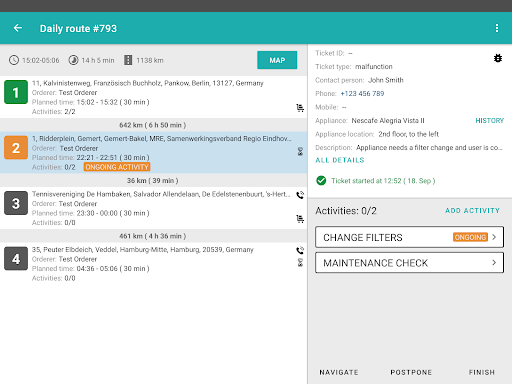Click the bug report icon

(x=498, y=58)
